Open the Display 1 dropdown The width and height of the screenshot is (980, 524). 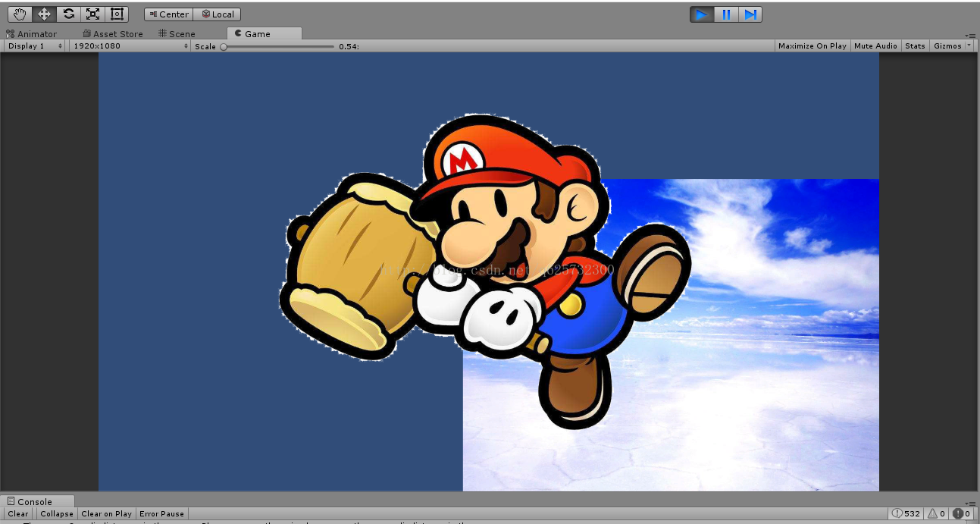click(35, 46)
